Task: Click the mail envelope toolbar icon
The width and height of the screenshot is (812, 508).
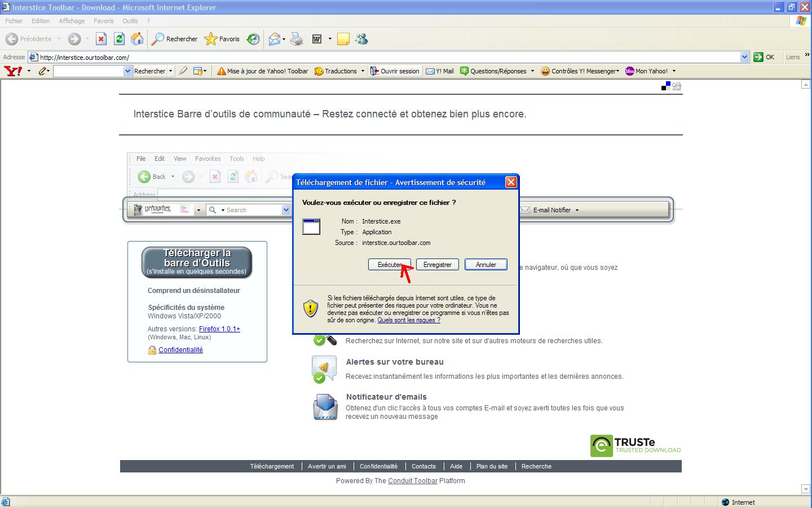Action: pyautogui.click(x=275, y=39)
